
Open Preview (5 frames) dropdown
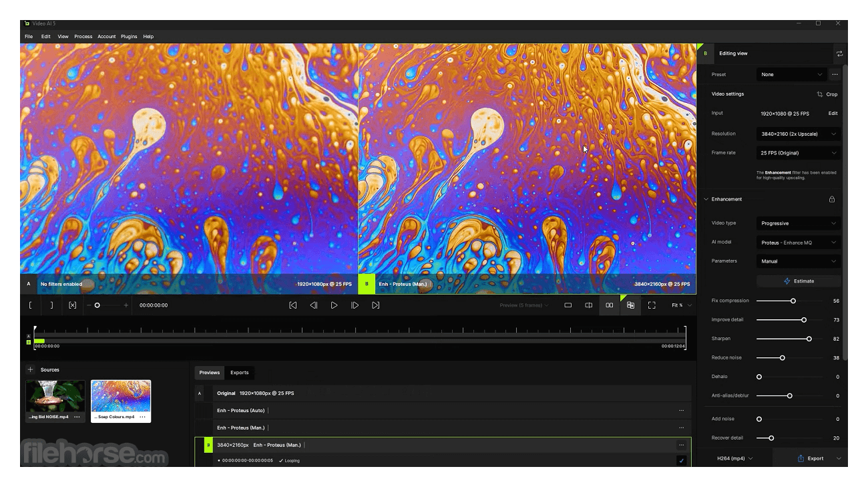[524, 305]
